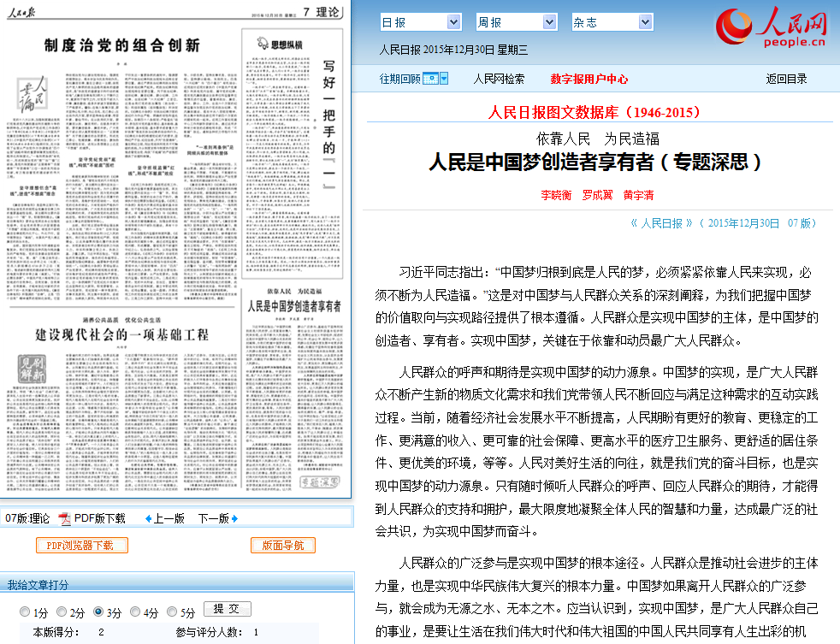This screenshot has height=644, width=840.
Task: Click 返回目录 link
Action: (786, 79)
